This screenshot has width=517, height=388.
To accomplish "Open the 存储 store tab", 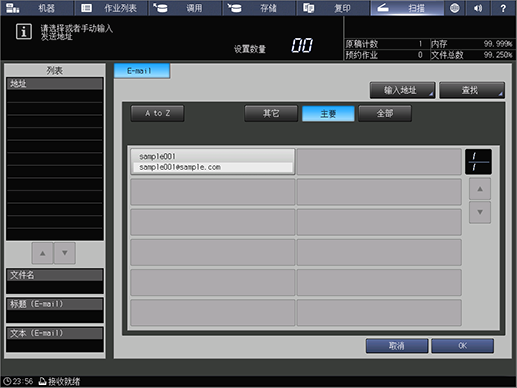I will 259,8.
